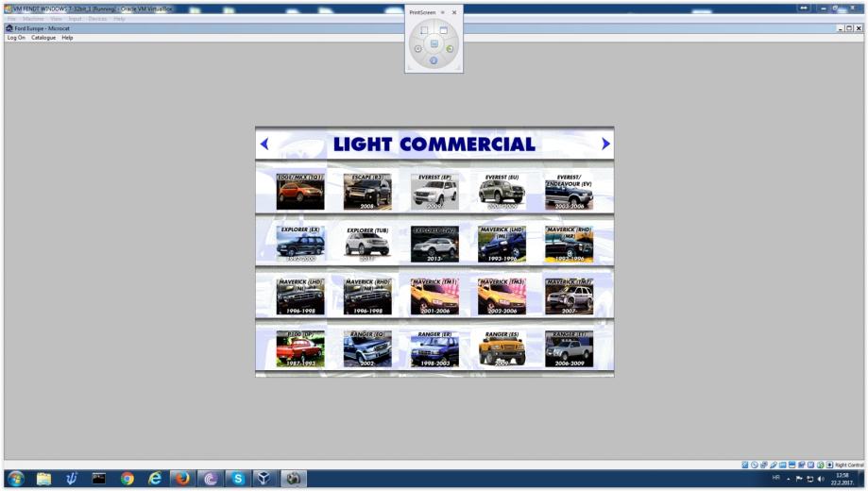Choose the Ranger (EQ) 2002 model
Image resolution: width=868 pixels, height=491 pixels.
click(x=367, y=348)
